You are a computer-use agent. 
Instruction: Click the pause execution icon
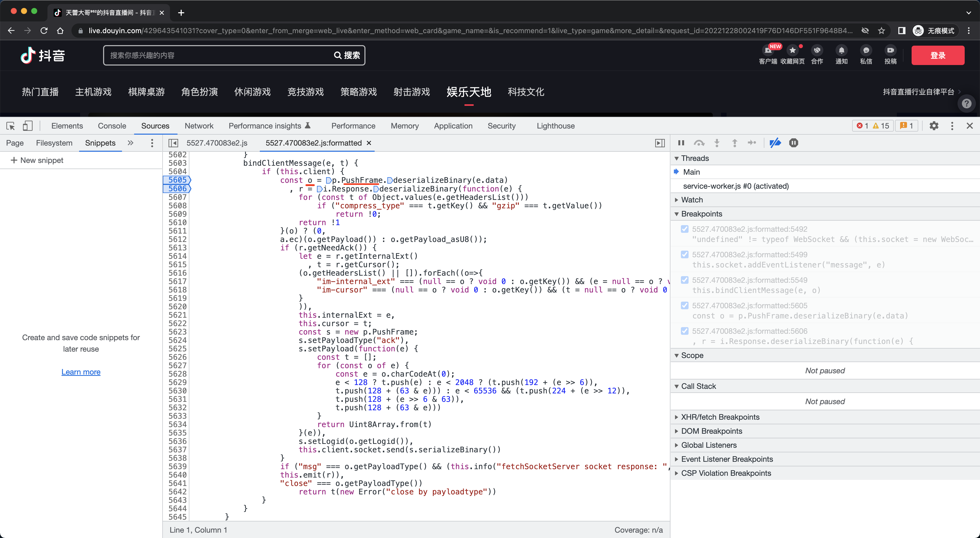[681, 143]
